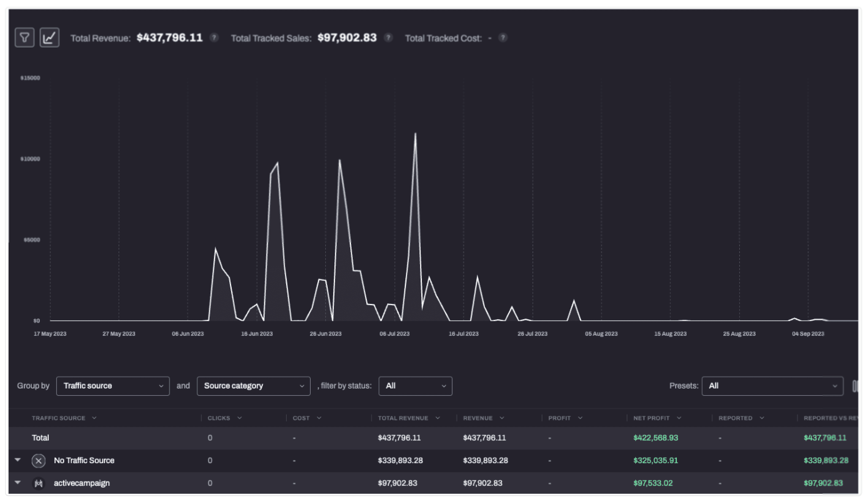The height and width of the screenshot is (500, 868).
Task: Click Total Tracked Sales help icon
Action: click(388, 37)
